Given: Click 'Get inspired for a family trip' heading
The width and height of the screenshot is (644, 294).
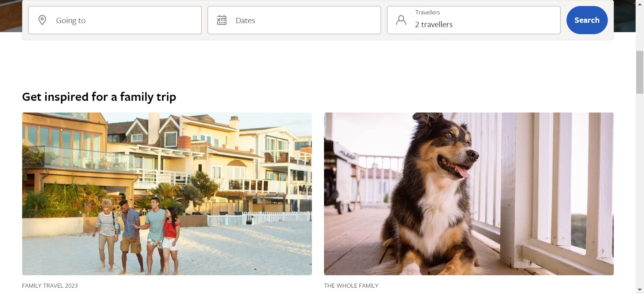Looking at the screenshot, I should pos(99,97).
